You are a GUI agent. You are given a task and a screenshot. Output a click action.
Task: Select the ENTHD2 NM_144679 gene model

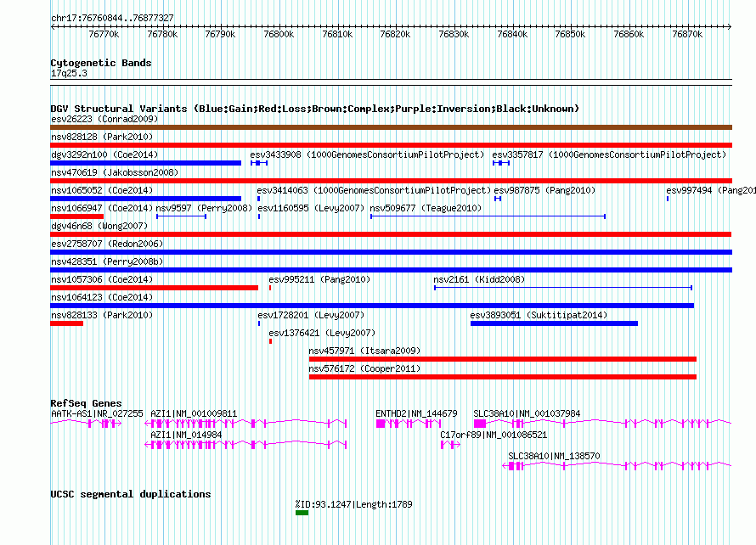click(x=409, y=424)
